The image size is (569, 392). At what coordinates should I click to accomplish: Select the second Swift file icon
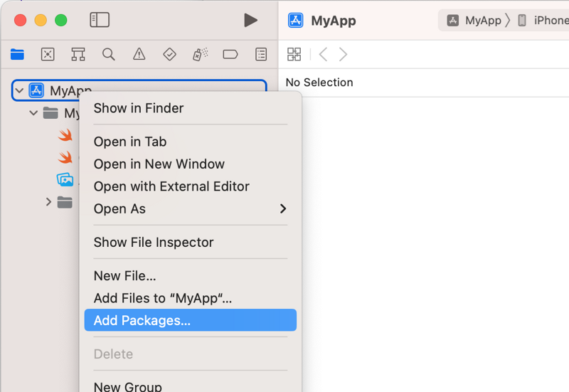tap(65, 157)
